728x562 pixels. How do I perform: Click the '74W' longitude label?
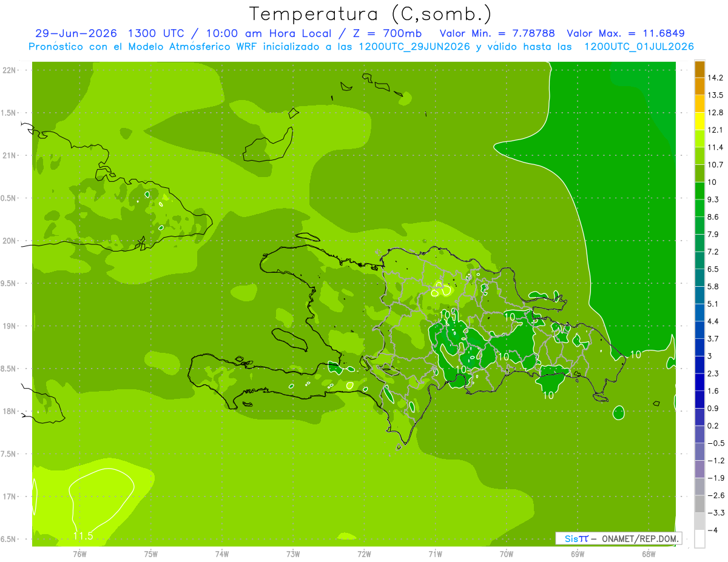222,554
